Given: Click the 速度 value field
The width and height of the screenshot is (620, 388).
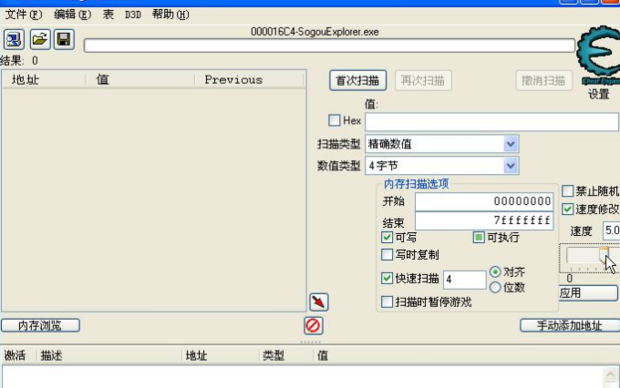Looking at the screenshot, I should tap(611, 230).
